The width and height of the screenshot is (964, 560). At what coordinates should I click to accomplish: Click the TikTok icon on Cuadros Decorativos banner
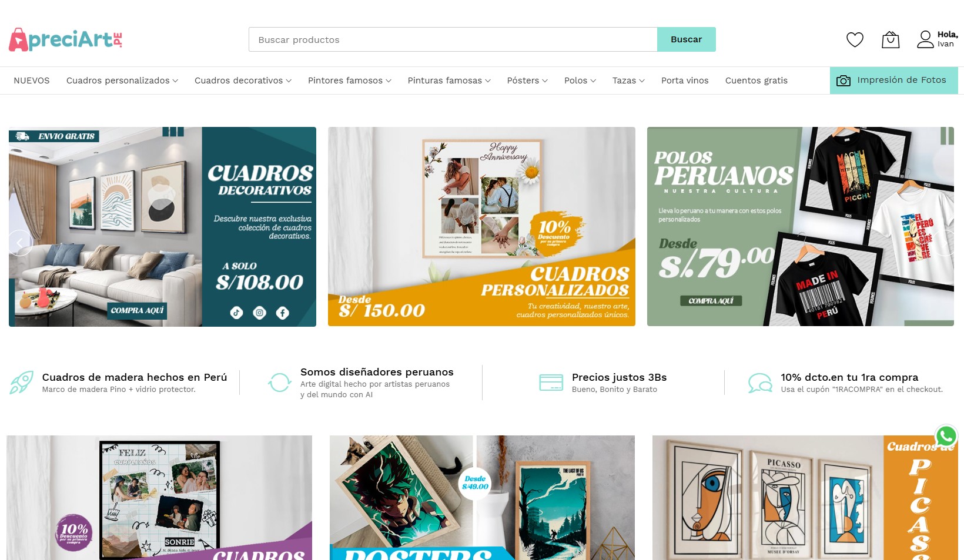(236, 313)
